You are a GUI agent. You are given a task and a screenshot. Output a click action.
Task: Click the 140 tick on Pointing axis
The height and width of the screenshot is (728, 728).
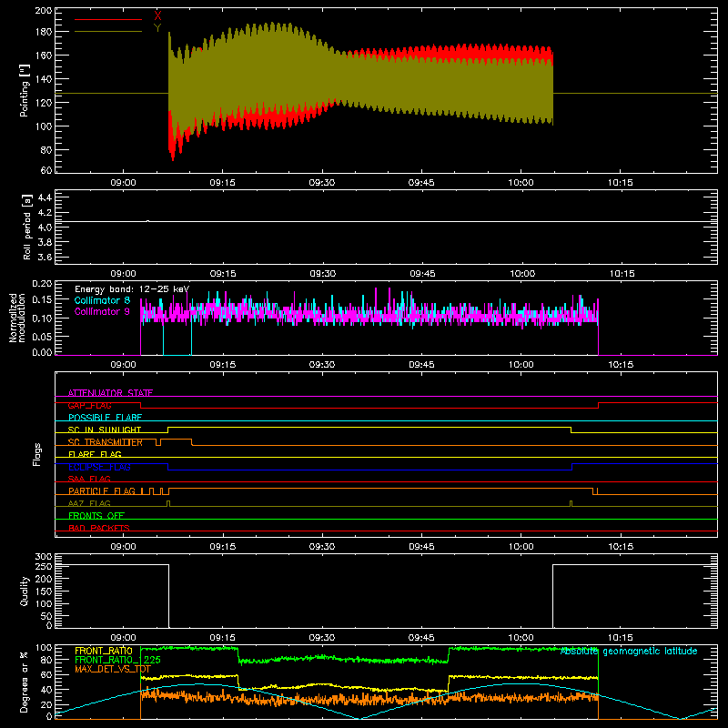coord(43,79)
